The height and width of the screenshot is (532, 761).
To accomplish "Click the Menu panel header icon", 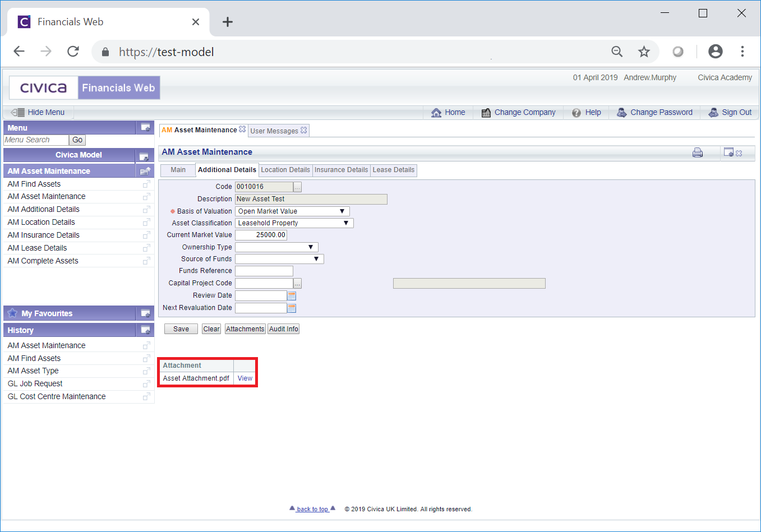I will pyautogui.click(x=145, y=128).
